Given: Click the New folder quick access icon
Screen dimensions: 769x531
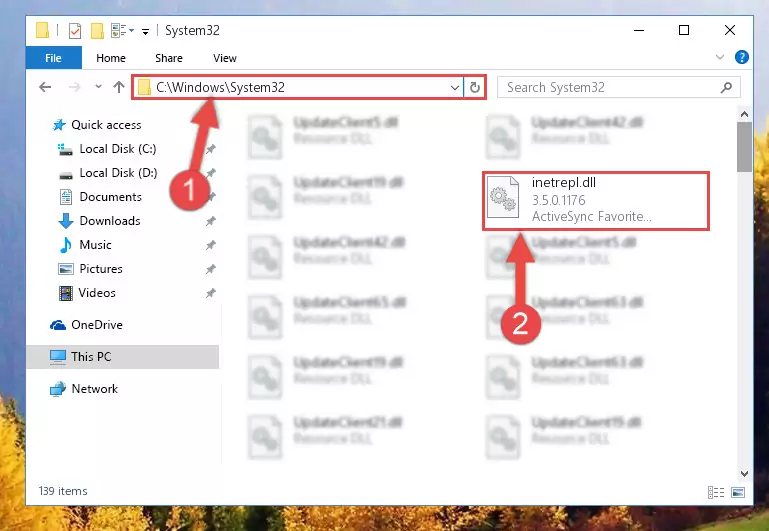Looking at the screenshot, I should click(x=98, y=31).
